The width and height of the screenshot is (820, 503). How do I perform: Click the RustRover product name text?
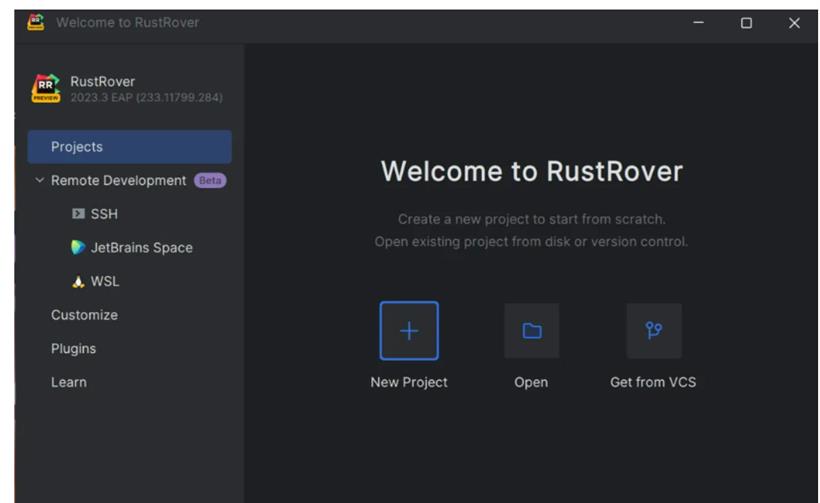[x=102, y=82]
